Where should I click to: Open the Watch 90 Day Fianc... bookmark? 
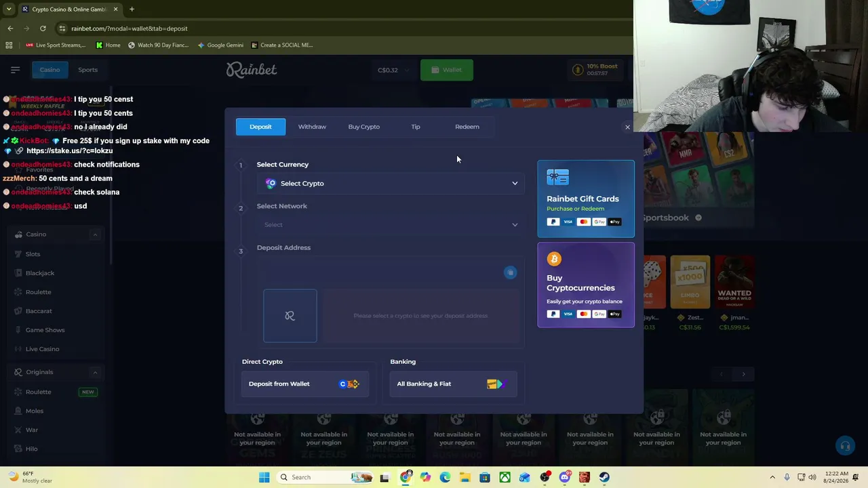click(158, 45)
